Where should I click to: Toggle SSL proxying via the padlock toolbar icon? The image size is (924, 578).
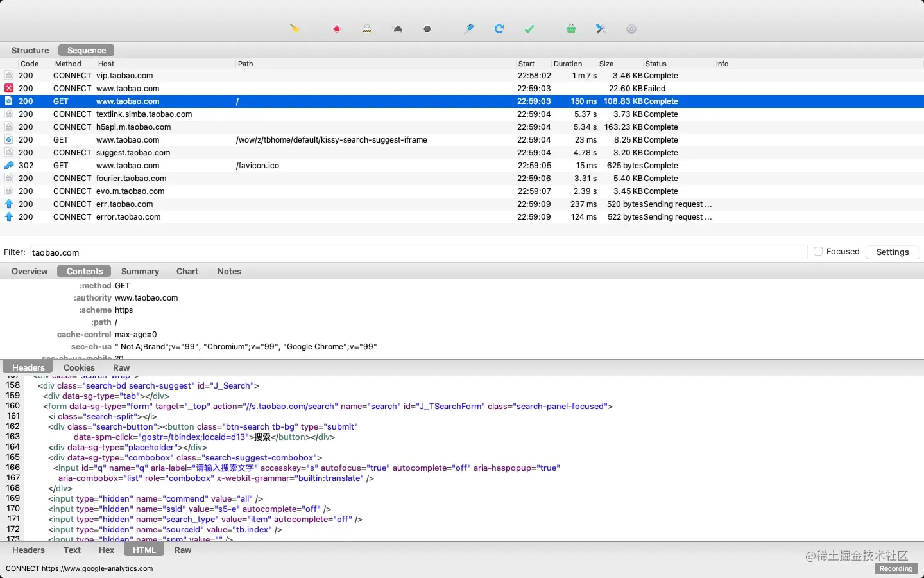(x=367, y=29)
